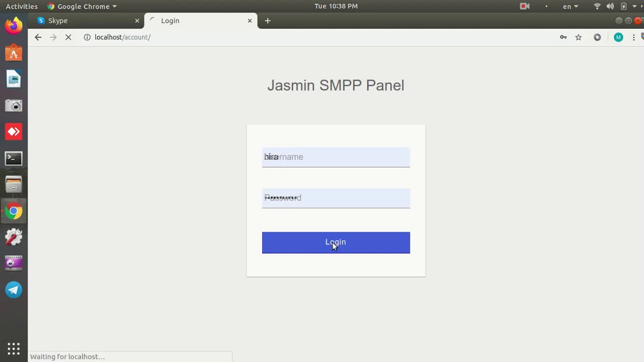
Task: Click the localhost/account/ address bar
Action: point(122,37)
